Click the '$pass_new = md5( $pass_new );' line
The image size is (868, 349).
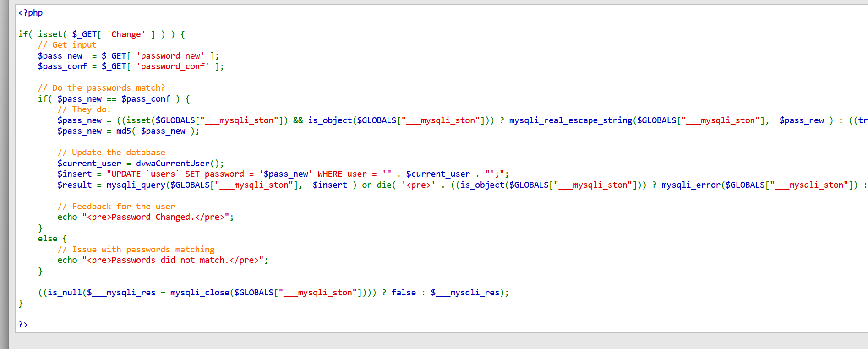tap(128, 131)
